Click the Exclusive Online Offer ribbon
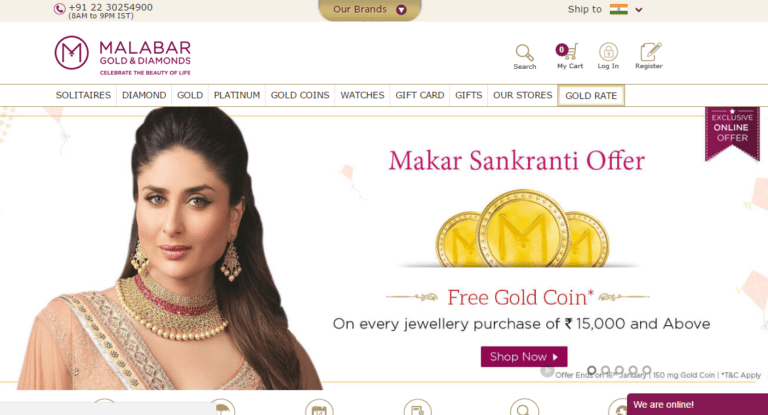 [x=732, y=133]
